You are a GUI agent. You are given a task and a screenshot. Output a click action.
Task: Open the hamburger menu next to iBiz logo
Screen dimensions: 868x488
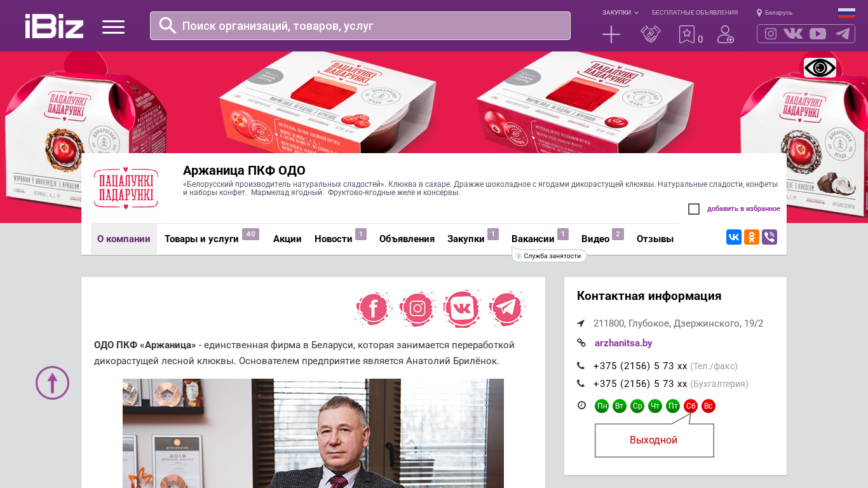coord(113,27)
